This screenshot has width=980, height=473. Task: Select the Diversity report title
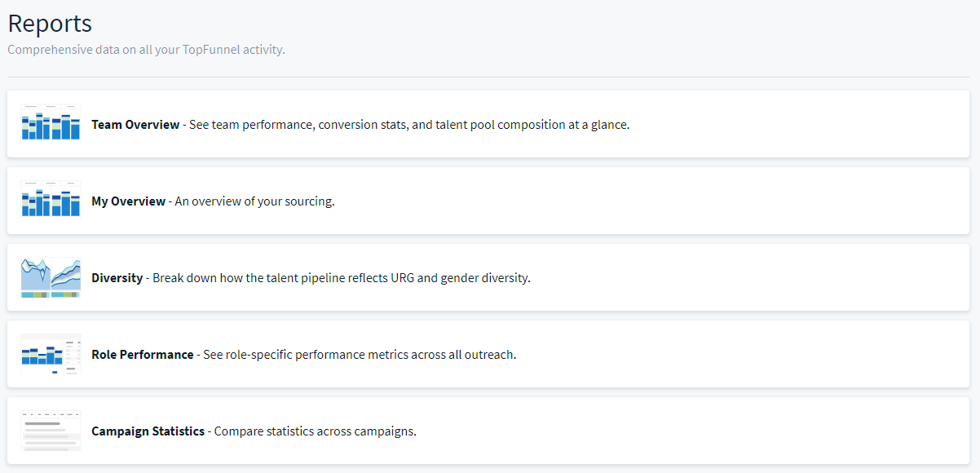[x=117, y=278]
